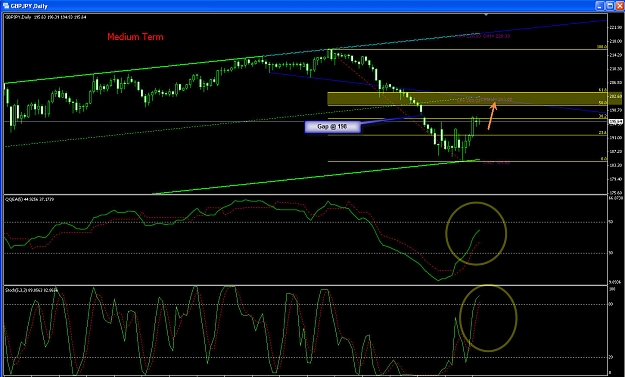Click the 0.0 Fibonacci level label
Image resolution: width=625 pixels, height=377 pixels.
pos(604,159)
